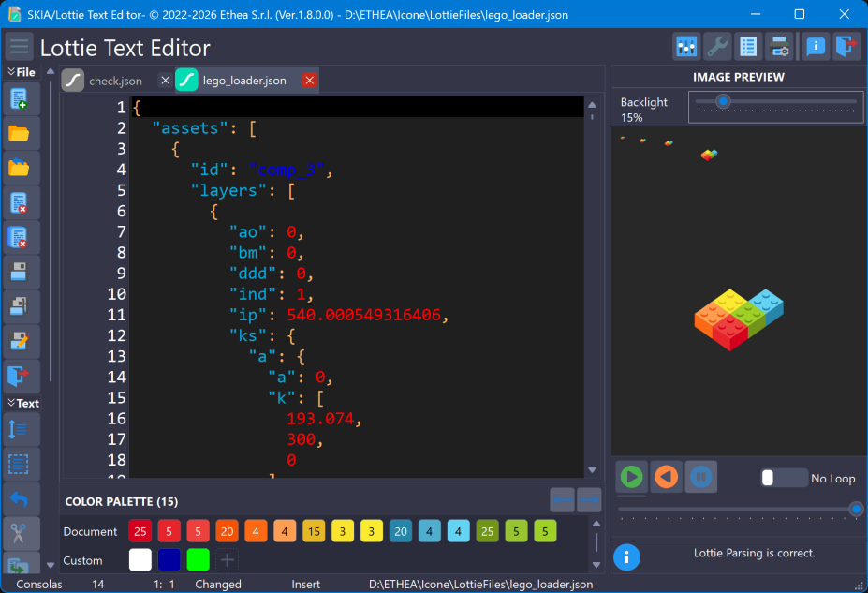Click the code editor scroll-down arrow

click(x=592, y=470)
